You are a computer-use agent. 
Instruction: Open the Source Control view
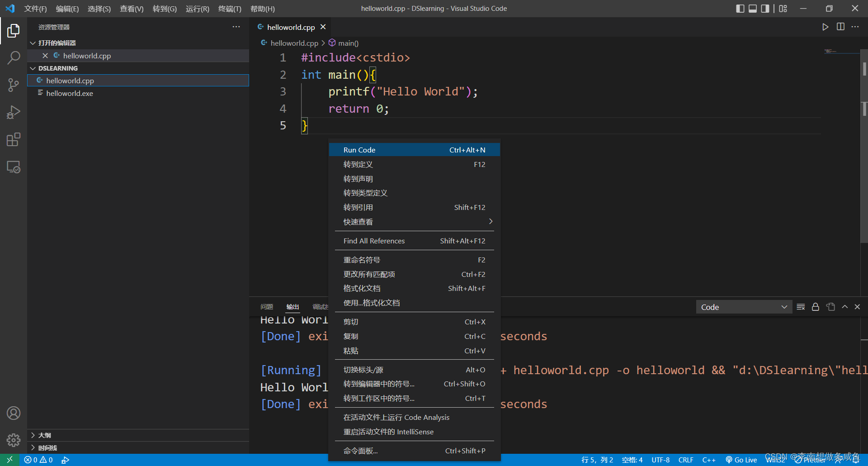click(14, 85)
